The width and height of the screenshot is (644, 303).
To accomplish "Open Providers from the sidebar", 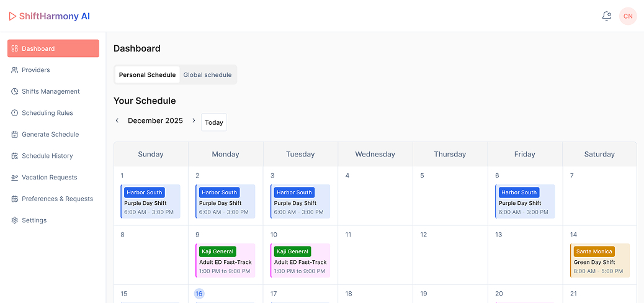I will 35,70.
